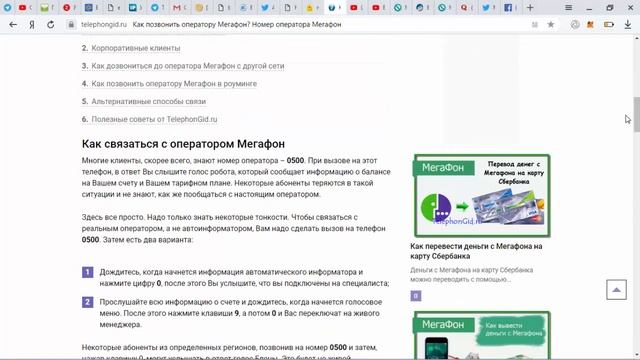
Task: Open the downloads arrow icon
Action: (x=628, y=24)
